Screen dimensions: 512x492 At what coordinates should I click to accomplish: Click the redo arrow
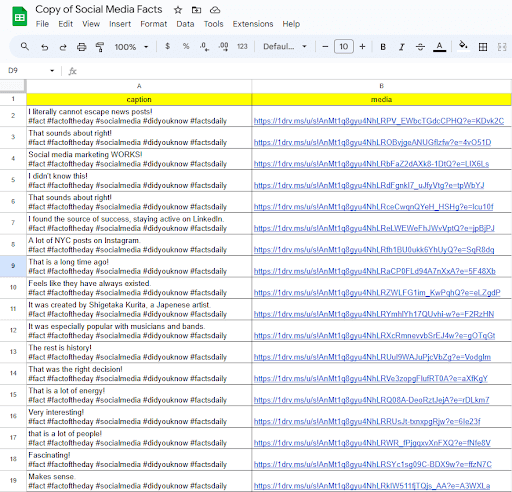tap(63, 47)
